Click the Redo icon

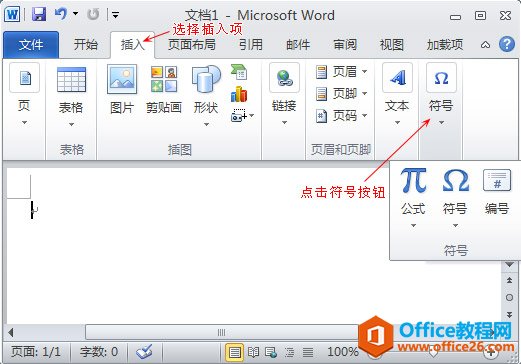coord(93,14)
